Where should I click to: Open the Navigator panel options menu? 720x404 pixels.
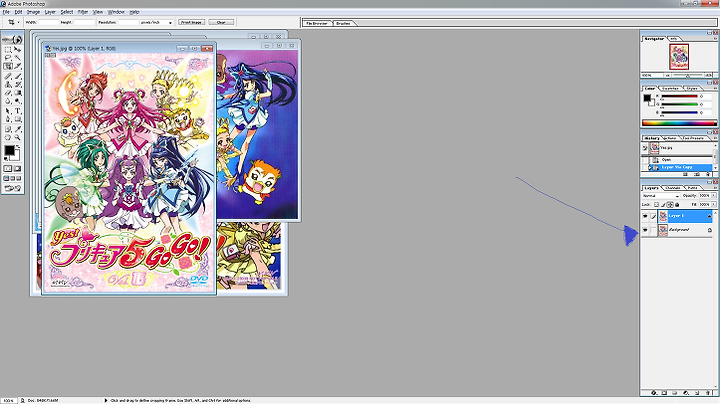pyautogui.click(x=715, y=39)
